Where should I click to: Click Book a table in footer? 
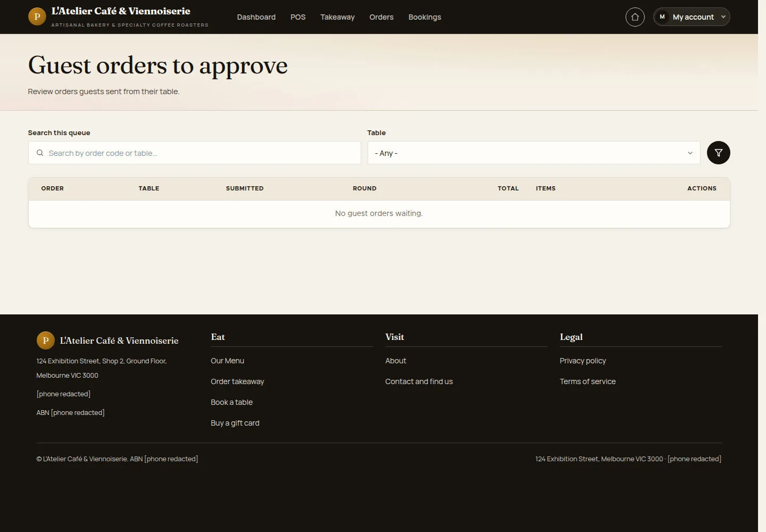(231, 402)
